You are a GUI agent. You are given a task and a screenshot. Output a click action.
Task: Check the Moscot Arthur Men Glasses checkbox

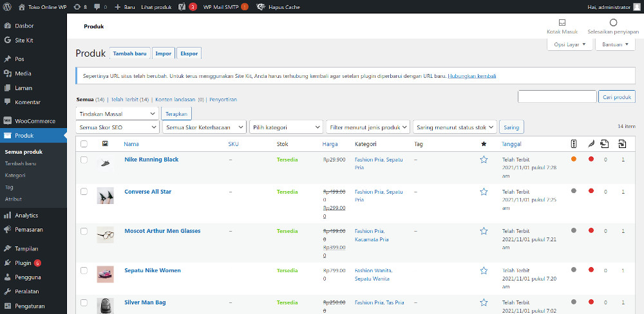click(x=84, y=231)
